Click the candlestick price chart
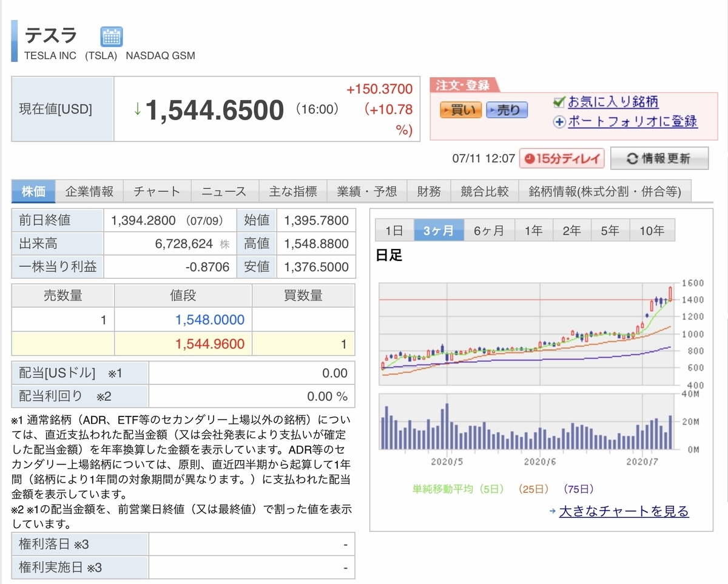Image resolution: width=728 pixels, height=584 pixels. (x=527, y=333)
